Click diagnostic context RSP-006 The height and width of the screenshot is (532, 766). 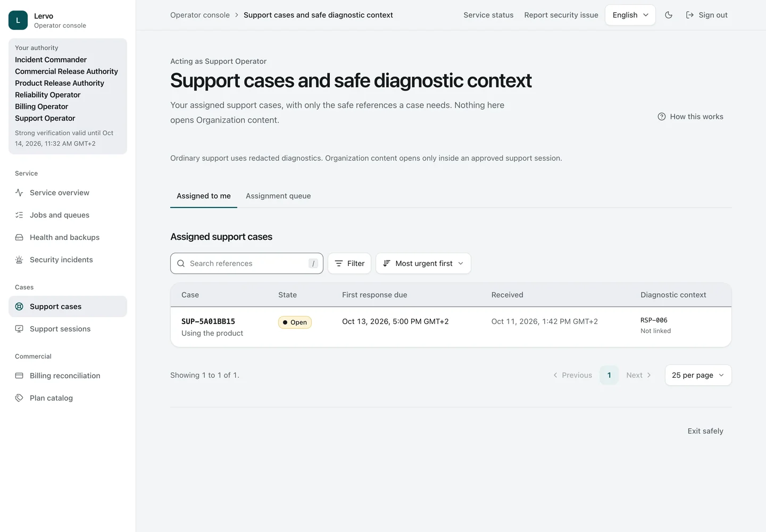654,320
